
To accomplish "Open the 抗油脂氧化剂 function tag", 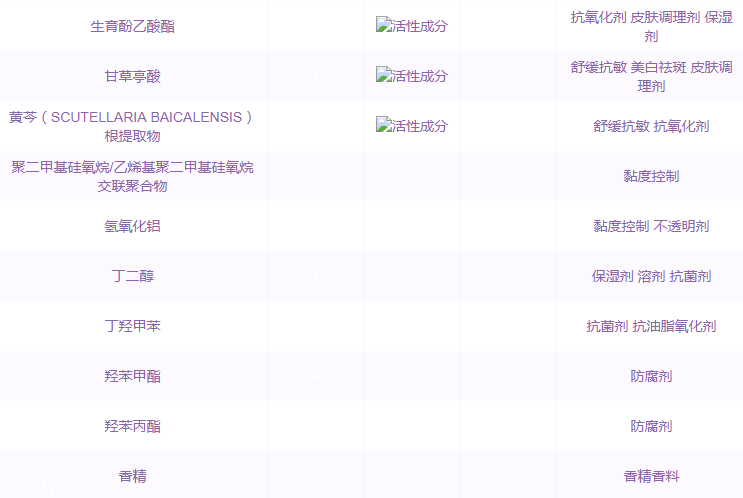I will point(673,326).
